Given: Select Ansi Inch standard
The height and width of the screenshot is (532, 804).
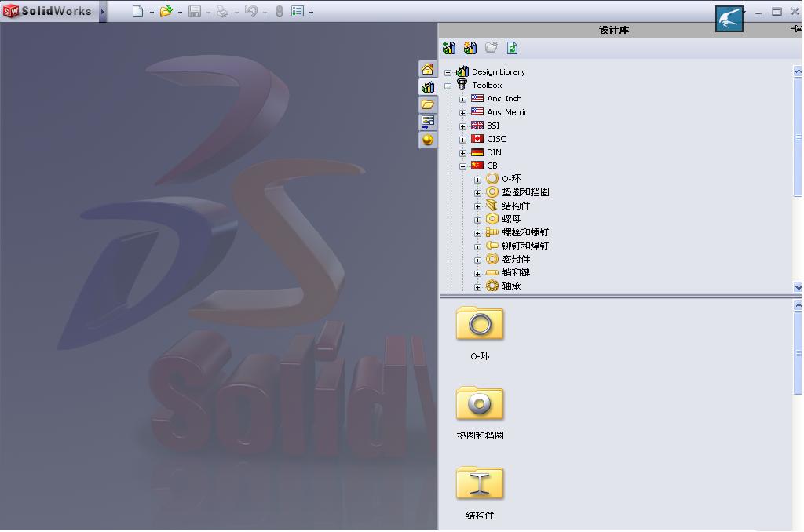Looking at the screenshot, I should [x=504, y=98].
